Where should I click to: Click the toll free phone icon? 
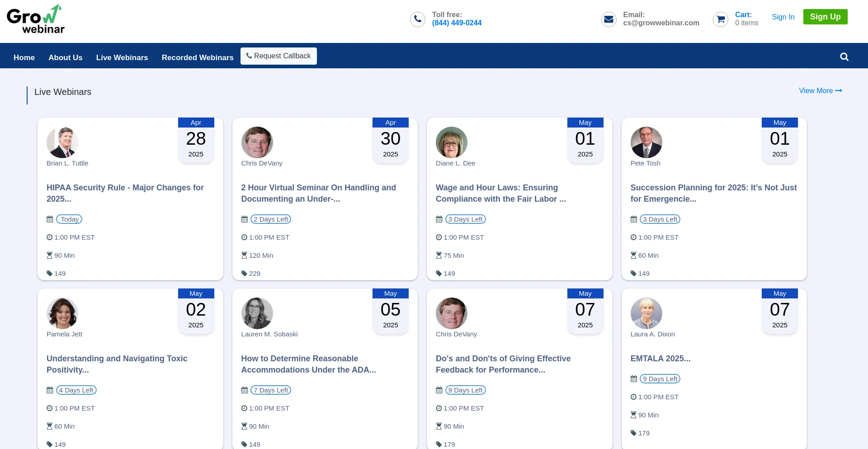[x=417, y=19]
